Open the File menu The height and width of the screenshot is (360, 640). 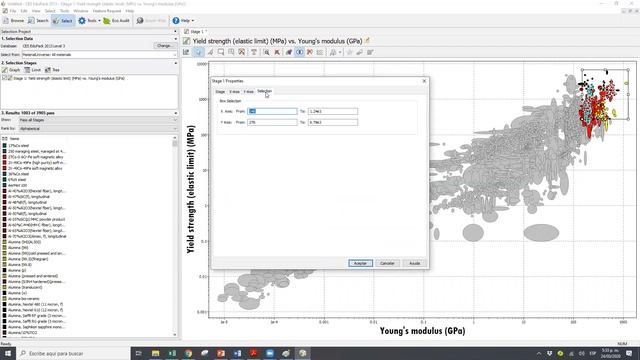pos(13,11)
